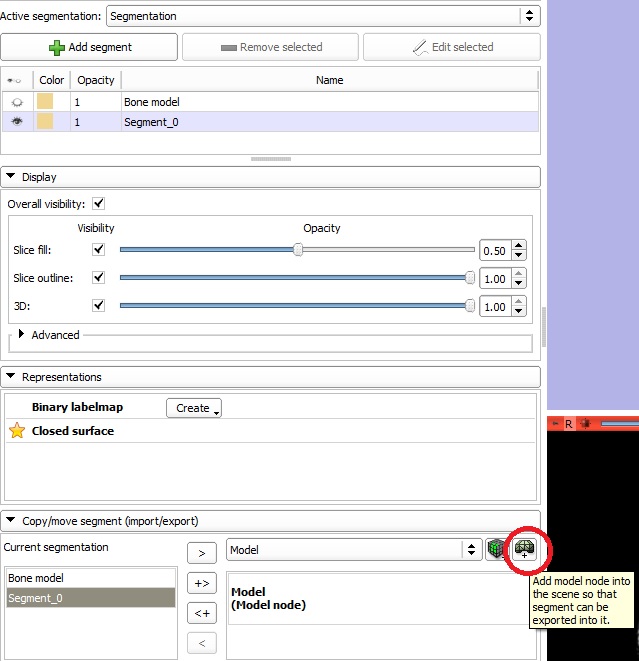This screenshot has height=661, width=639.
Task: Click the Add segment button
Action: point(90,47)
